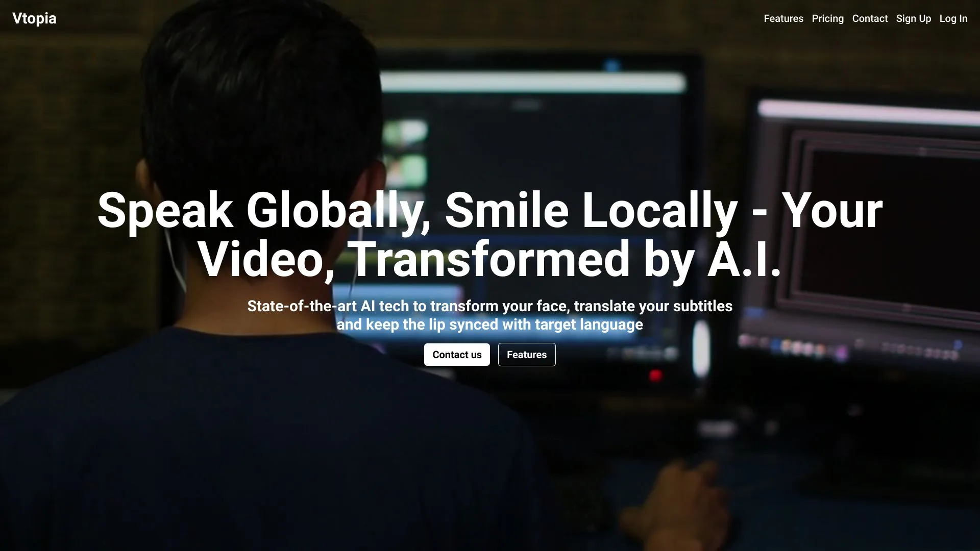Click the white Contact us call-to-action
The image size is (980, 551).
point(456,355)
